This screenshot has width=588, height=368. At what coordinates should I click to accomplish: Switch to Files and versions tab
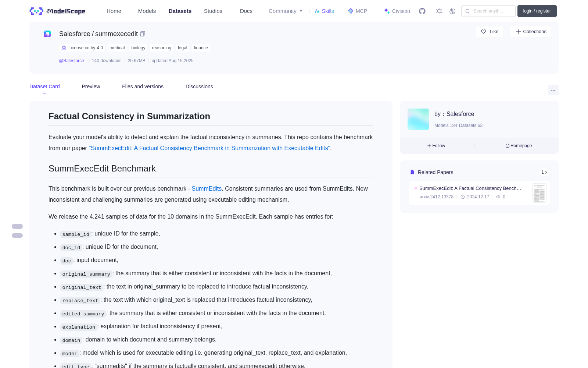tap(143, 86)
